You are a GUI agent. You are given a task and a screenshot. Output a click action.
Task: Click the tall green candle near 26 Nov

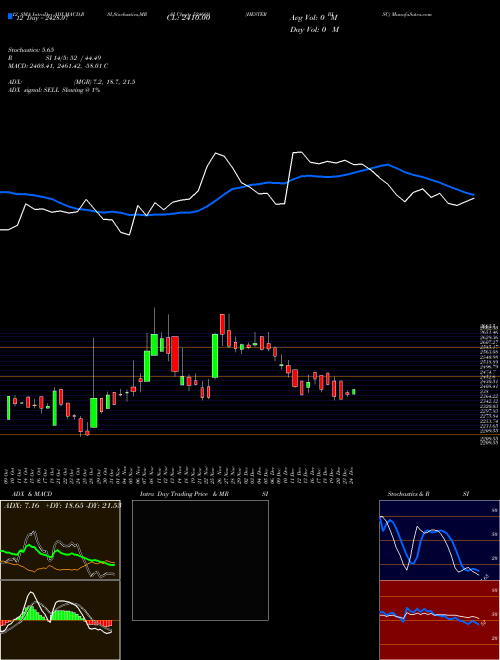(215, 356)
